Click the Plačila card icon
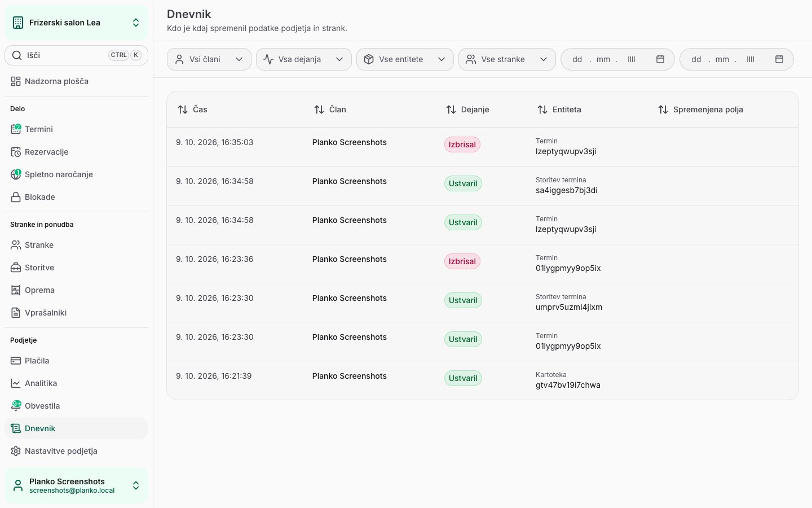The width and height of the screenshot is (812, 508). (x=16, y=361)
